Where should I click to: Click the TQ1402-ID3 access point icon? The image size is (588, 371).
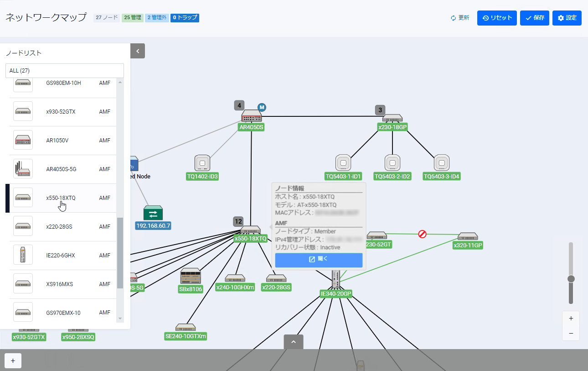click(202, 163)
